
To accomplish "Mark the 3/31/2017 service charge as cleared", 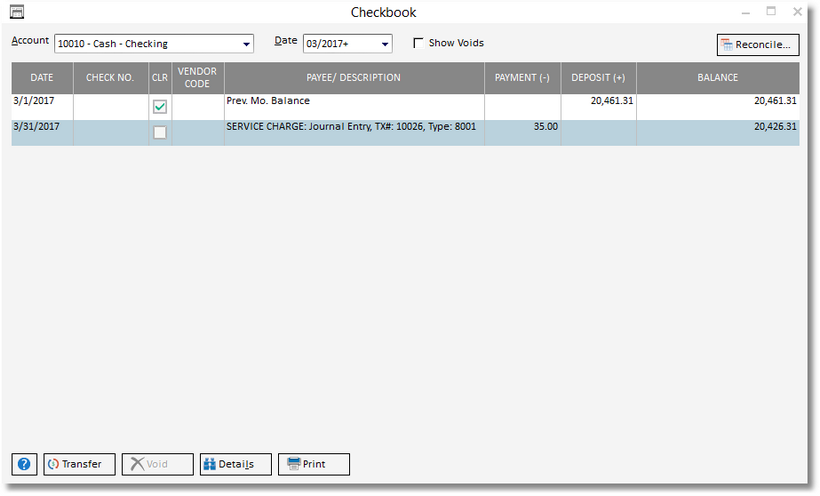I will [x=160, y=132].
